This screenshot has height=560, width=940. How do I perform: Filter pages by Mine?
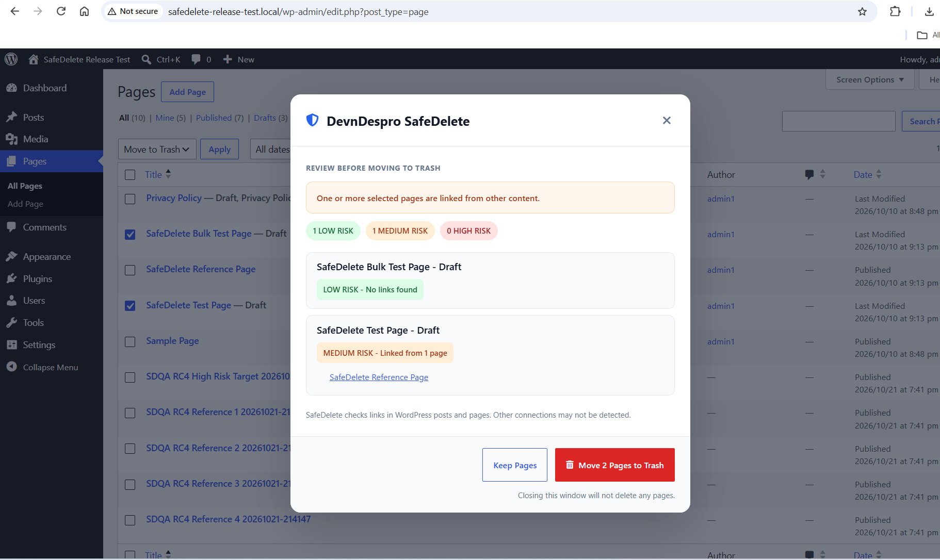[x=165, y=118]
